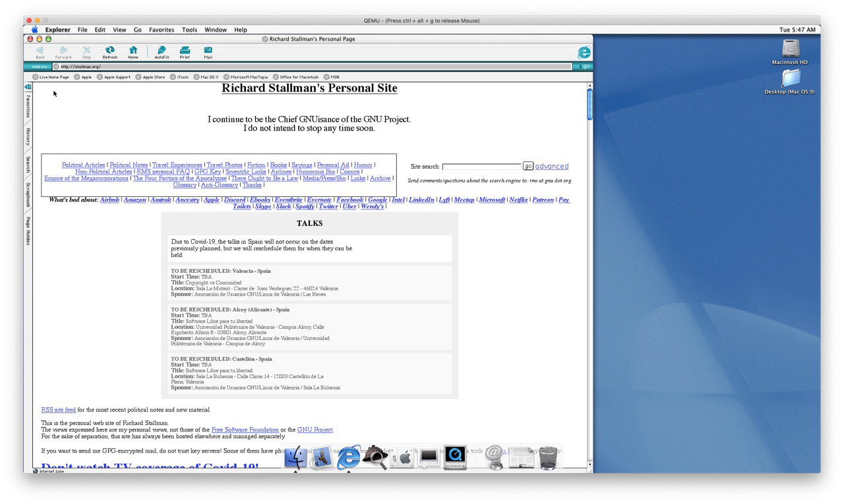Open the Help menu
844x504 pixels.
tap(241, 30)
